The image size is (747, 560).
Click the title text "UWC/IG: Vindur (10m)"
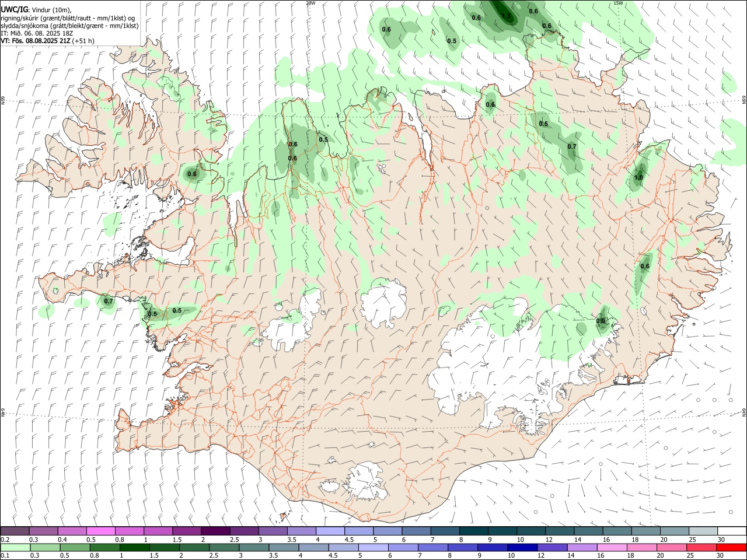pos(36,10)
